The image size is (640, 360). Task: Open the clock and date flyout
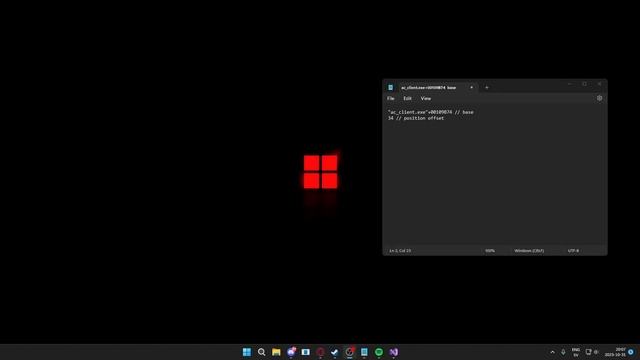pyautogui.click(x=616, y=352)
